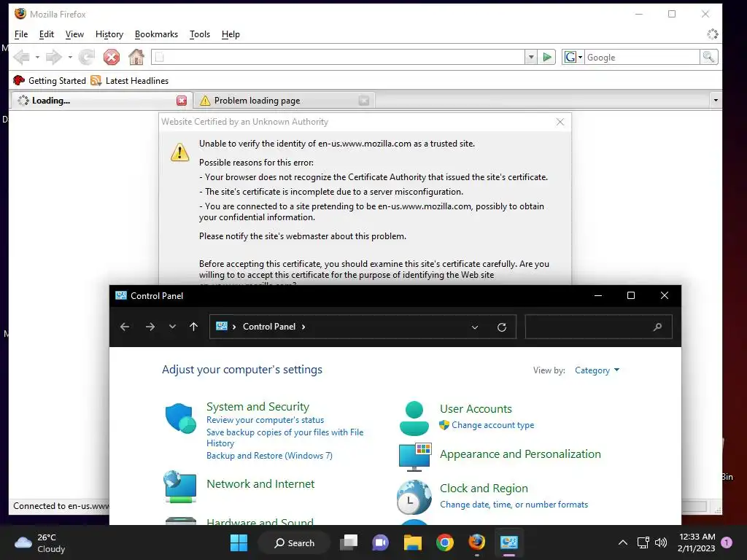The height and width of the screenshot is (560, 747).
Task: Open Task View from taskbar
Action: 349,542
